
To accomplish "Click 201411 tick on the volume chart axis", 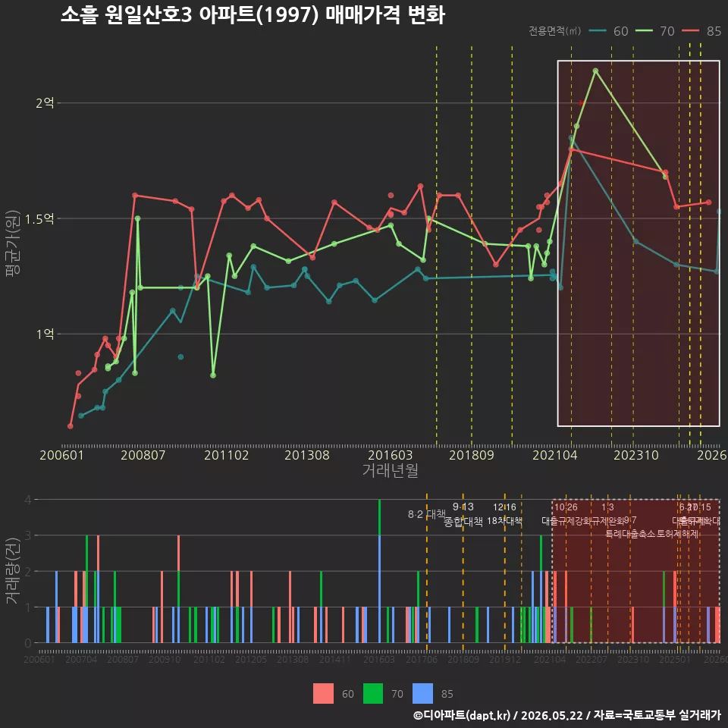I will pos(335,659).
